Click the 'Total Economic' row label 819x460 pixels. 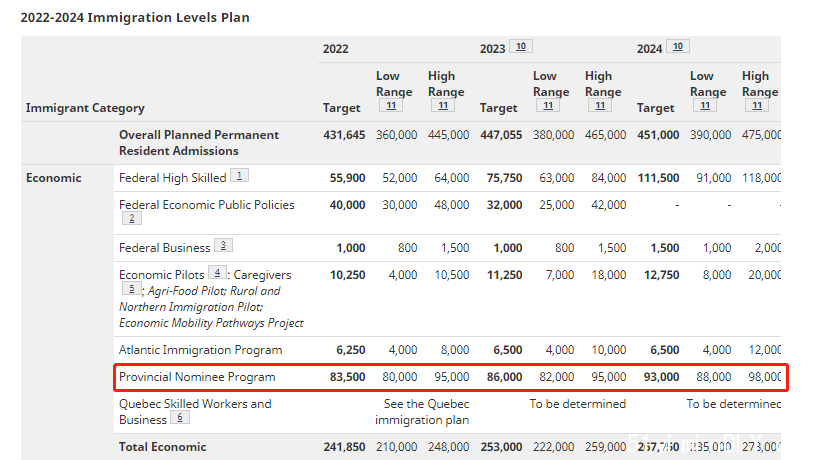[162, 447]
